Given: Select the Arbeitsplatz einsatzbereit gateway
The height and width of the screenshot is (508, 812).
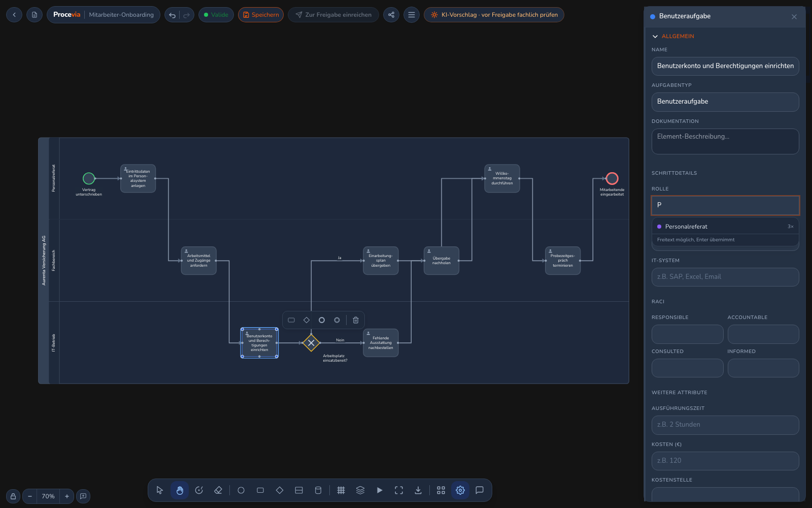Looking at the screenshot, I should coord(311,343).
